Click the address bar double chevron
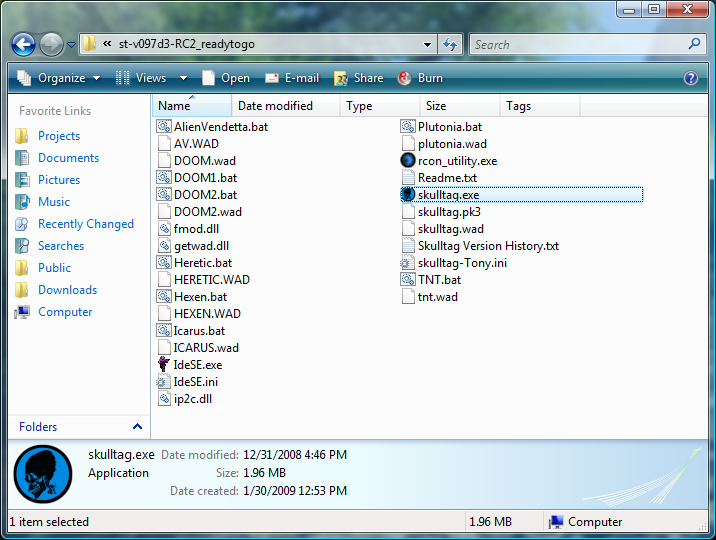This screenshot has width=716, height=540. (107, 44)
